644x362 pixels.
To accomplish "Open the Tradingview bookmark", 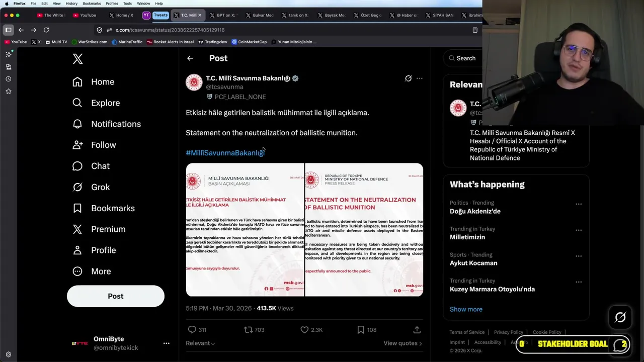I will (212, 42).
